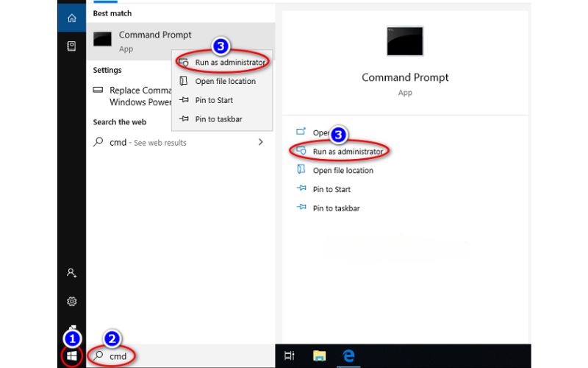Open Task View on the taskbar
This screenshot has height=368, width=588.
[x=289, y=355]
